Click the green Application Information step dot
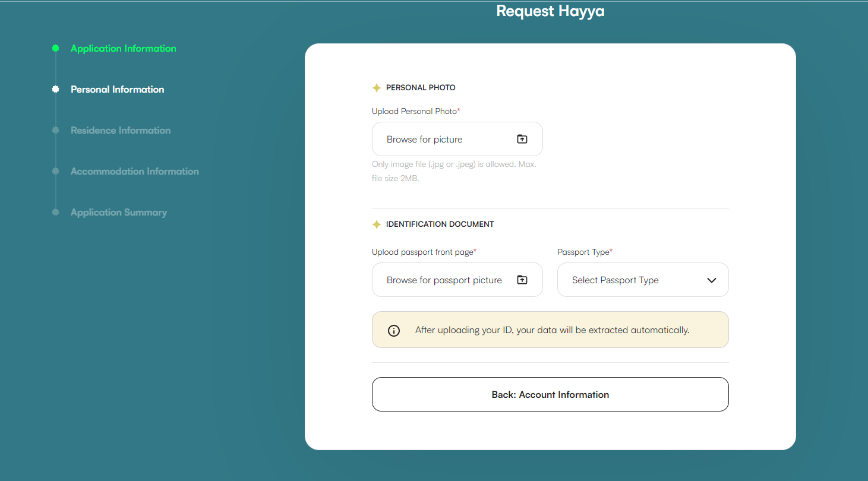The height and width of the screenshot is (481, 868). click(55, 48)
